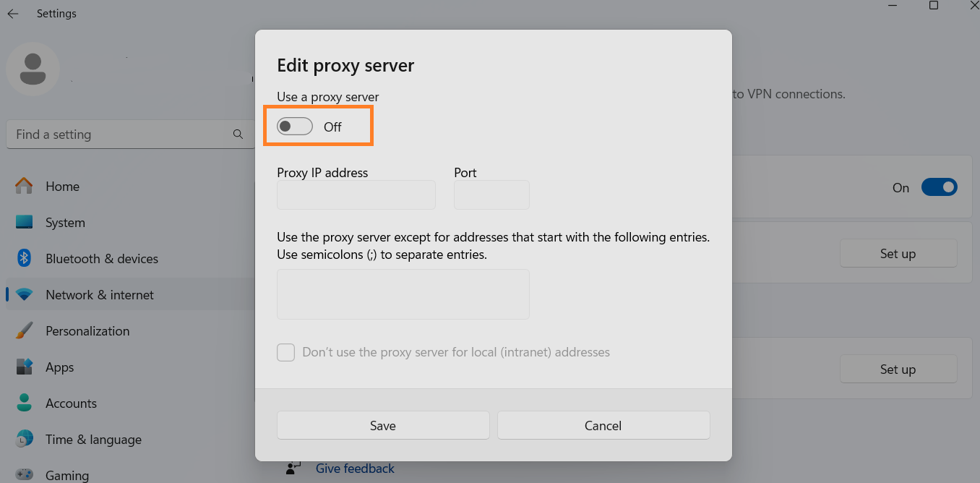Image resolution: width=980 pixels, height=483 pixels.
Task: Click the System monitor icon
Action: point(25,222)
